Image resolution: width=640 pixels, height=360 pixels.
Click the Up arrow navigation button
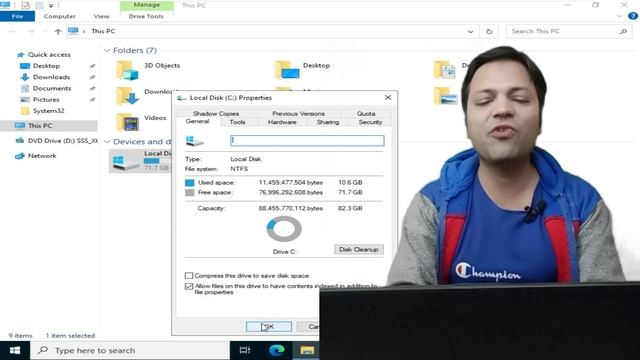[58, 31]
